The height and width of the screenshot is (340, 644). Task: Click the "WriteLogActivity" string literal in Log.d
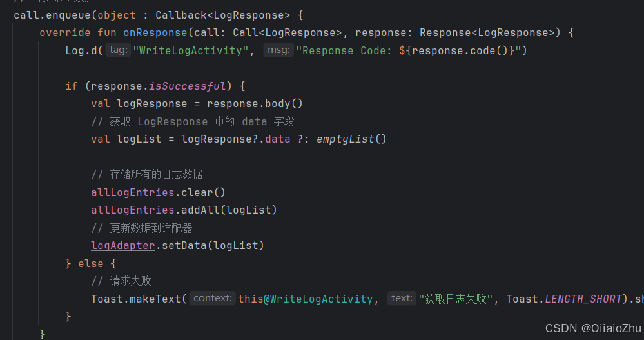191,50
